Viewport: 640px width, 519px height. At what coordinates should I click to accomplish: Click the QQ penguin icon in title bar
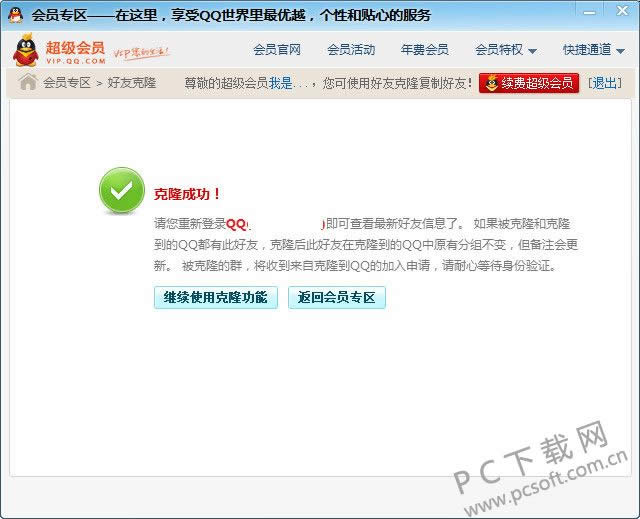pos(15,15)
